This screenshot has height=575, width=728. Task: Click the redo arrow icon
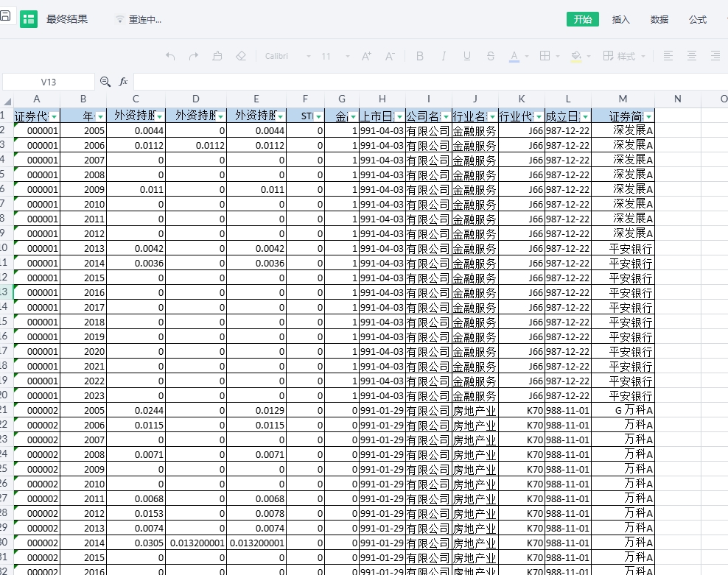(194, 56)
